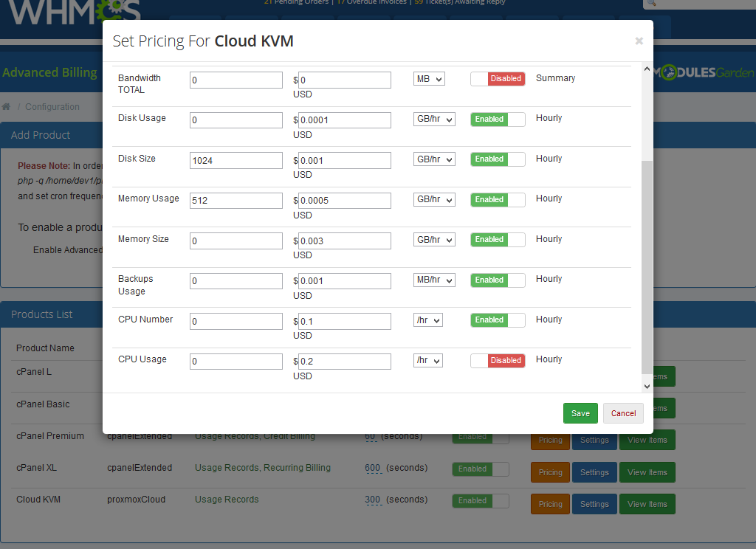Toggle Backups Usage Enabled switch
This screenshot has height=549, width=756.
498,280
